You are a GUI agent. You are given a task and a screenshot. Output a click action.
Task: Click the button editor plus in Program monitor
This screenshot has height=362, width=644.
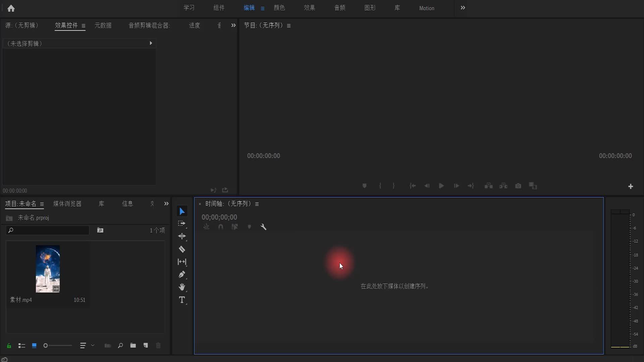tap(631, 186)
